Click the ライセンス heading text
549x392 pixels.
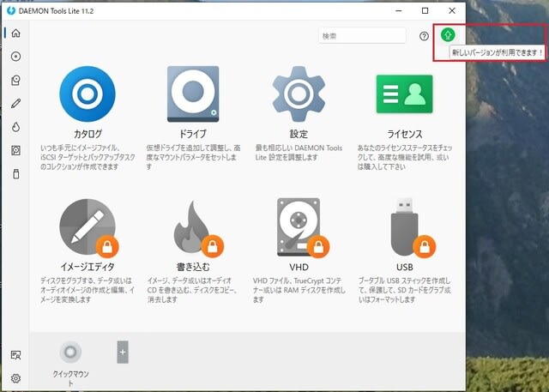[x=404, y=134]
